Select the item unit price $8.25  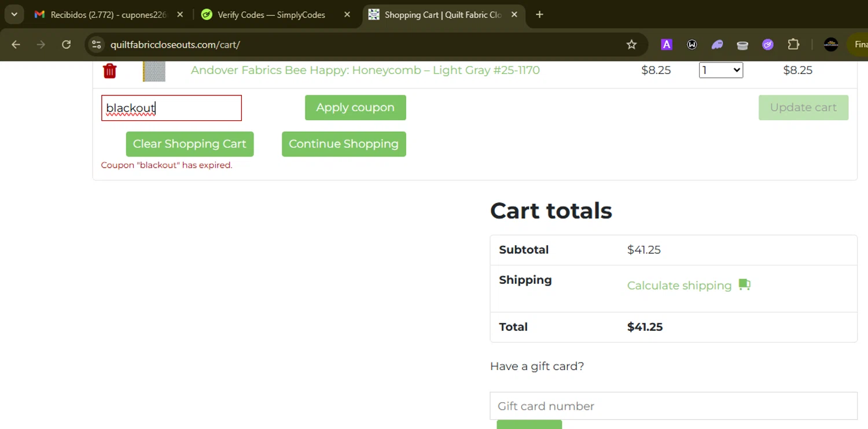[656, 70]
